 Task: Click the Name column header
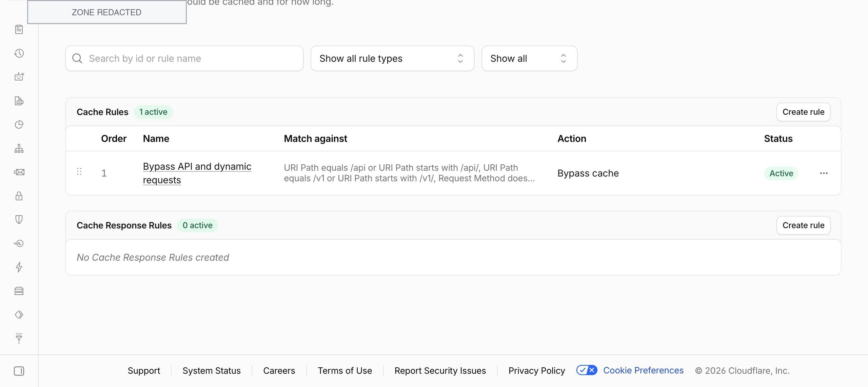point(156,139)
